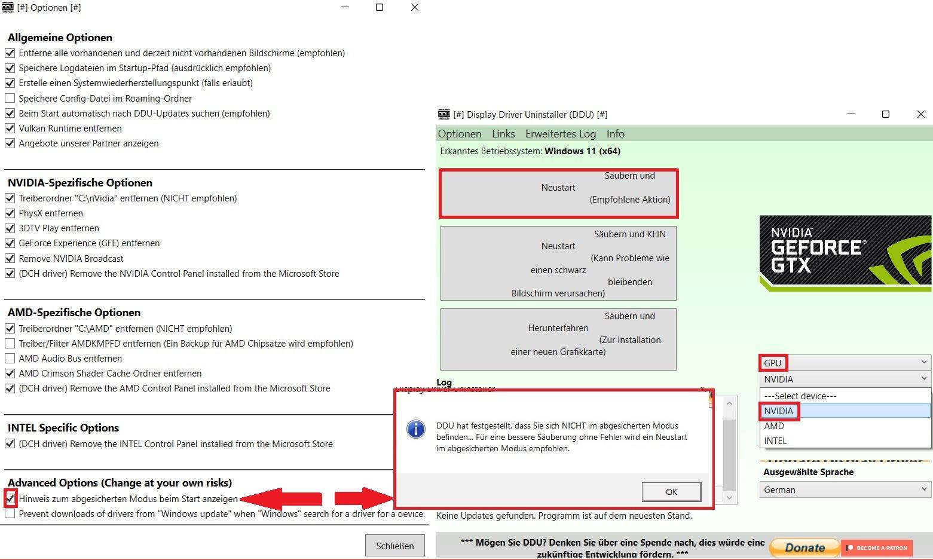Open the German language dropdown
Viewport: 933px width, 560px height.
(x=845, y=489)
